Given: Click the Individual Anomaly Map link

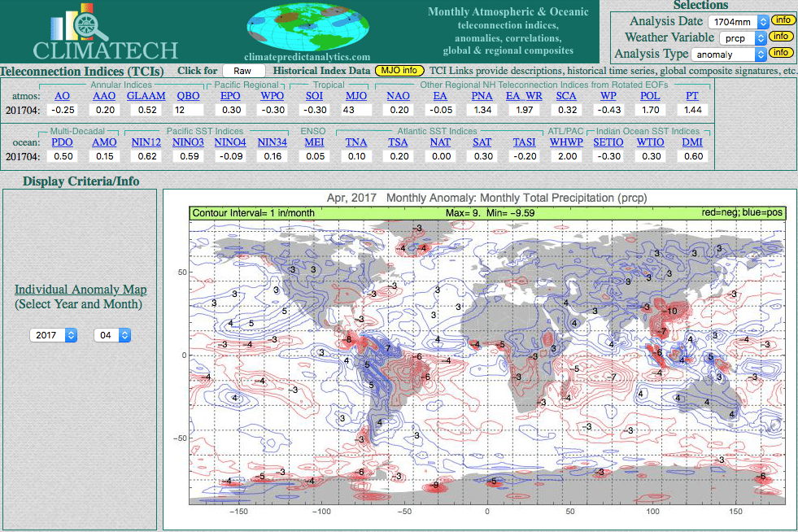Looking at the screenshot, I should coord(81,290).
